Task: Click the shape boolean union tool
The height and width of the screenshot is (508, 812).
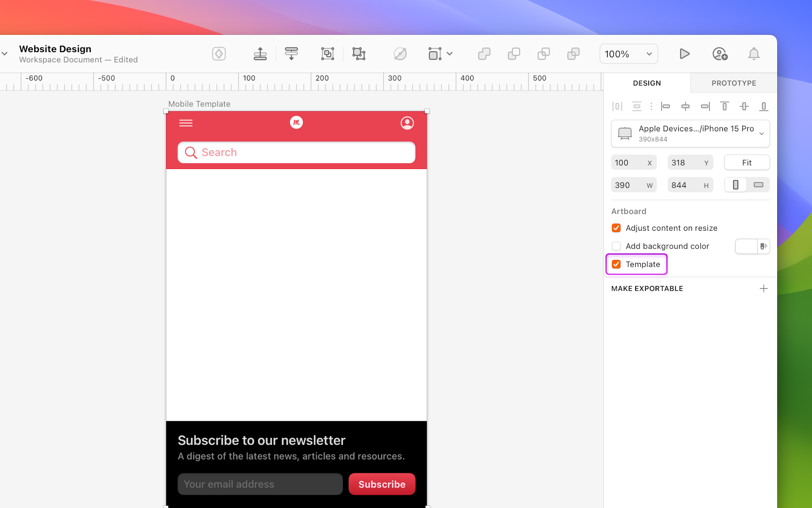Action: (x=483, y=54)
